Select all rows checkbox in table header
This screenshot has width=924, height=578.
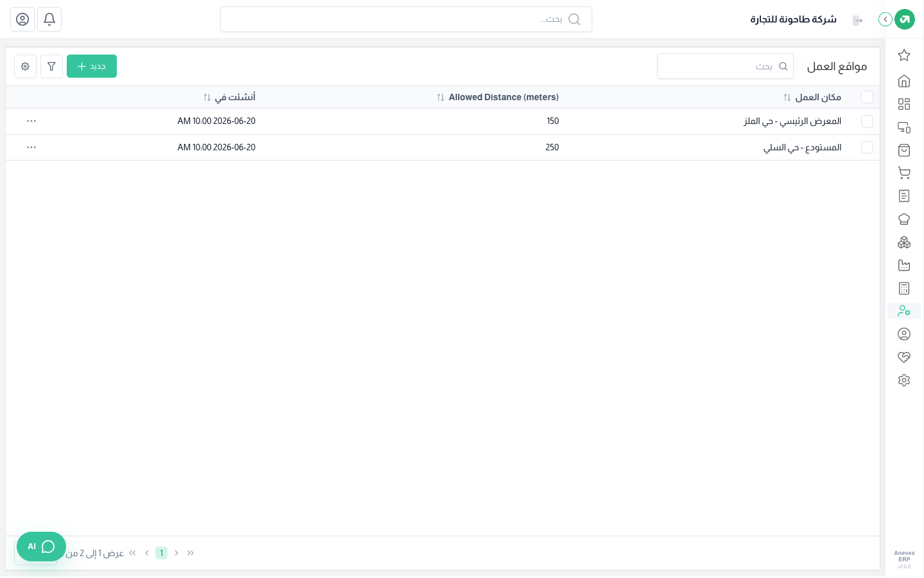867,97
